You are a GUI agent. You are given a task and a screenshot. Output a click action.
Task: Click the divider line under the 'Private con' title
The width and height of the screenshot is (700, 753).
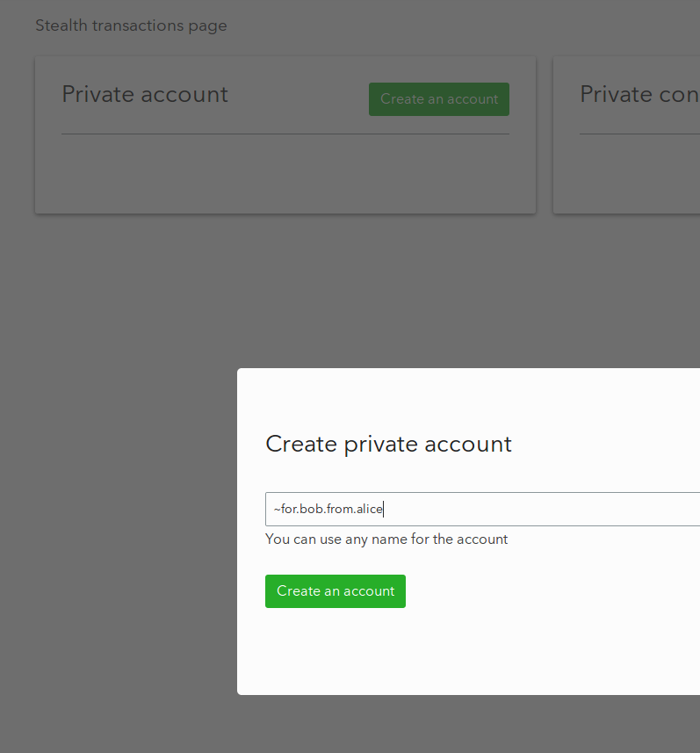point(639,134)
